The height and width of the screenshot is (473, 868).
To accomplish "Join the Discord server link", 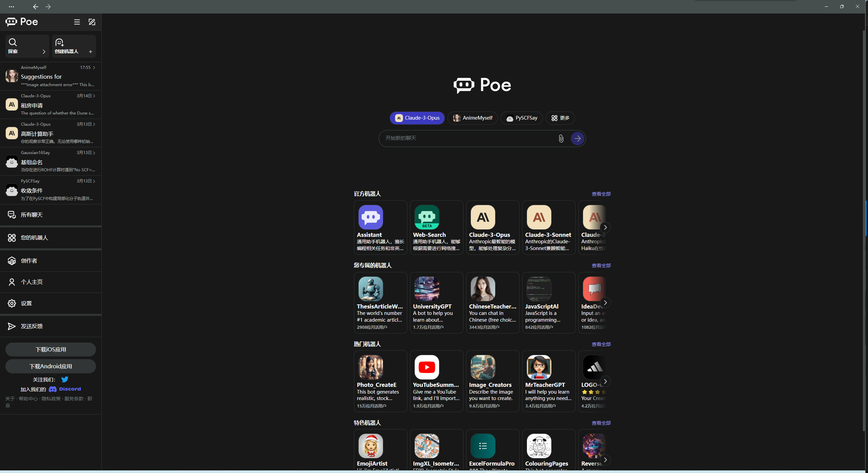I will pos(65,389).
